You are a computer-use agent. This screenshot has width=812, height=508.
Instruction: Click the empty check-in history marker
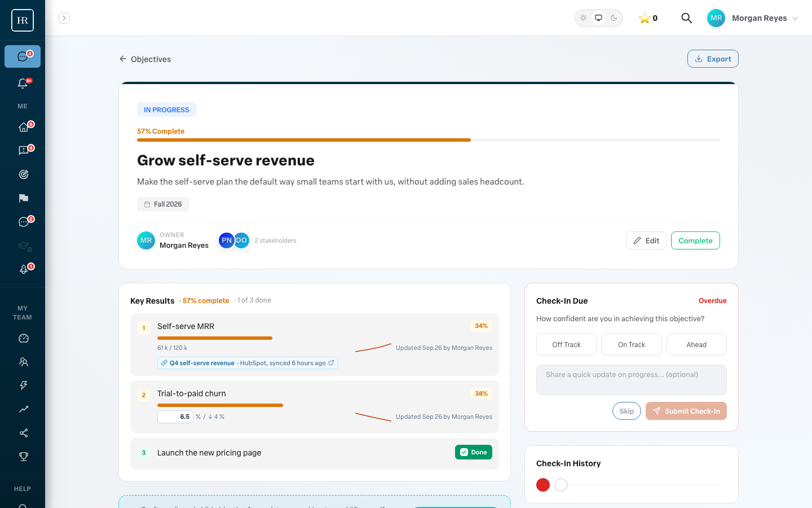pyautogui.click(x=561, y=485)
